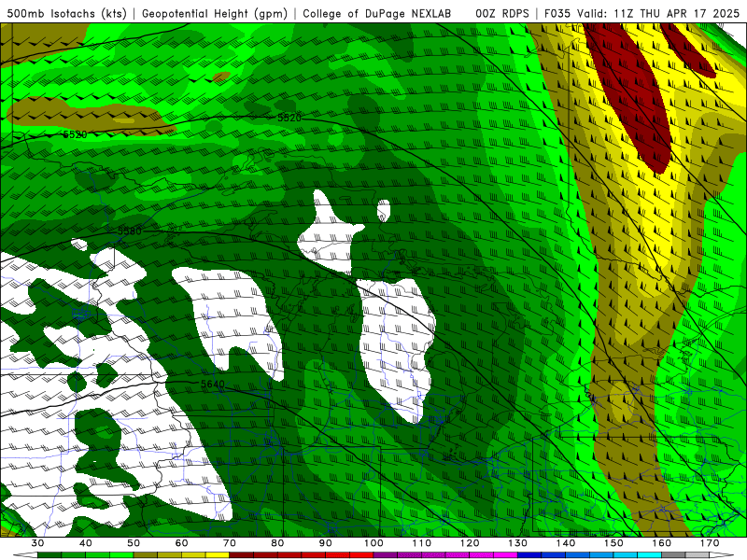Click the 160 value on the color scale
Image resolution: width=747 pixels, height=560 pixels.
[662, 543]
